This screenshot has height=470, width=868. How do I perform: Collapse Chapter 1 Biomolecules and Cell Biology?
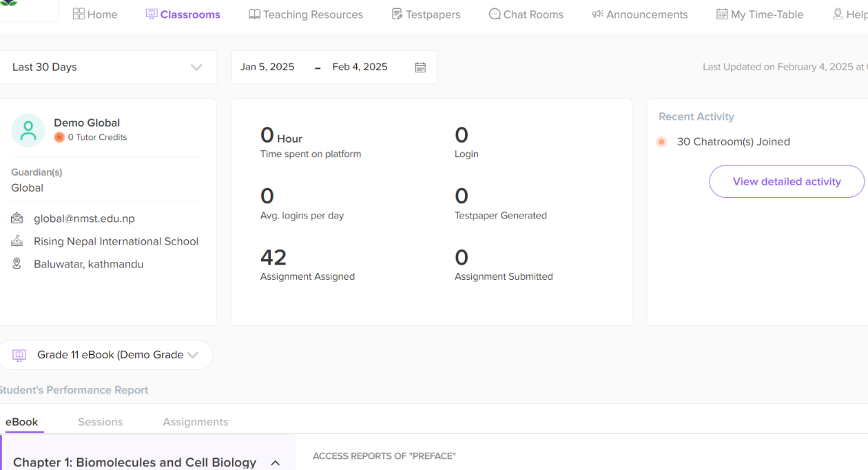(275, 462)
